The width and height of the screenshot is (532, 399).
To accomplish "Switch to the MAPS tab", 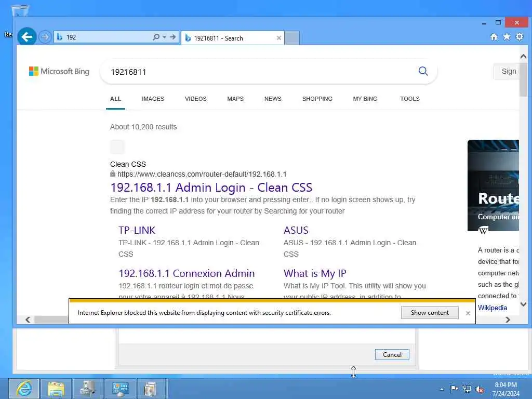I will coord(235,99).
